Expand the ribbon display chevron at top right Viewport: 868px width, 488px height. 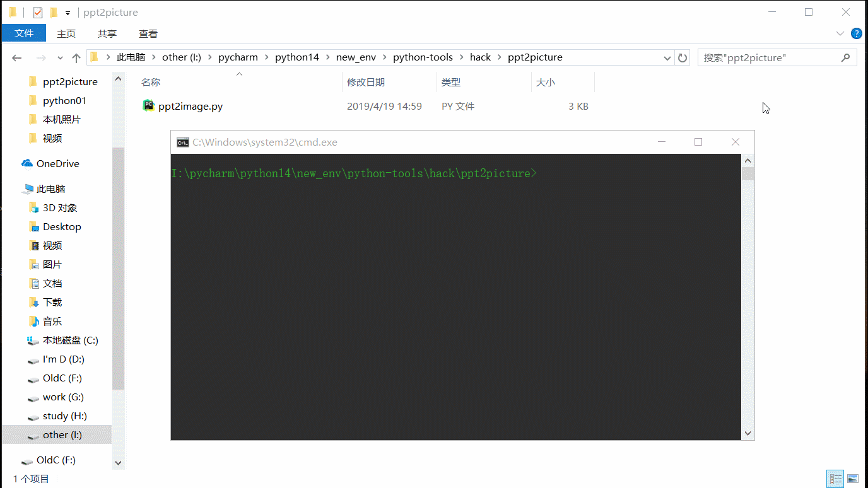coord(840,33)
